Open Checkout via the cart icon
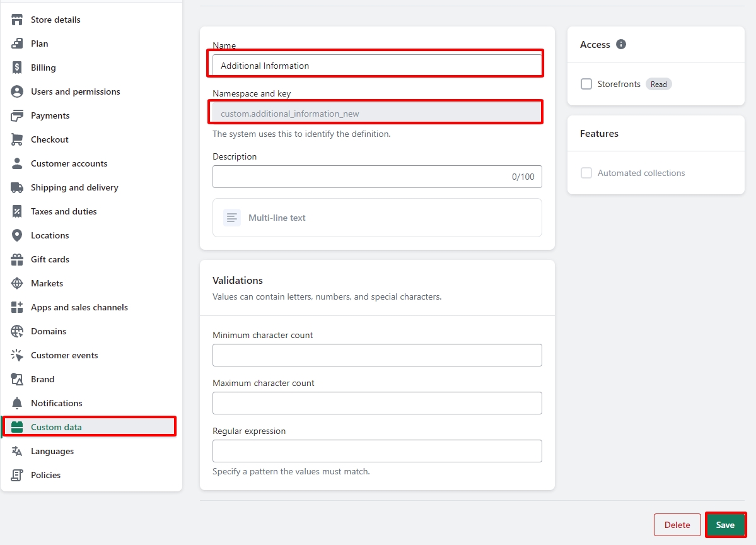Image resolution: width=756 pixels, height=545 pixels. (17, 139)
